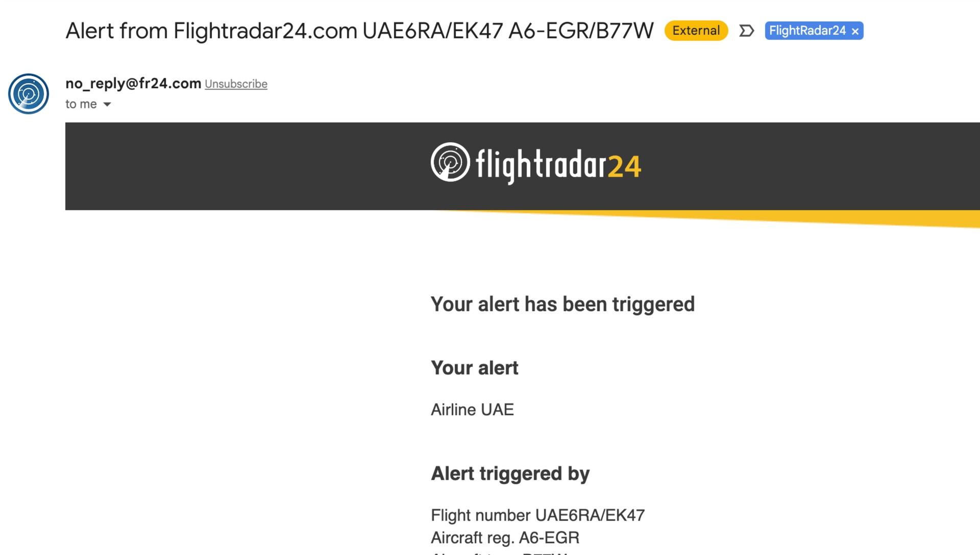Click the 'Your alert' section heading
The width and height of the screenshot is (980, 555).
[474, 368]
